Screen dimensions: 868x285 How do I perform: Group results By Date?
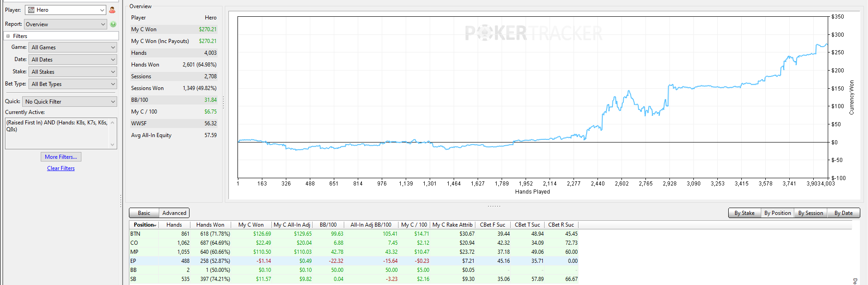pyautogui.click(x=843, y=213)
